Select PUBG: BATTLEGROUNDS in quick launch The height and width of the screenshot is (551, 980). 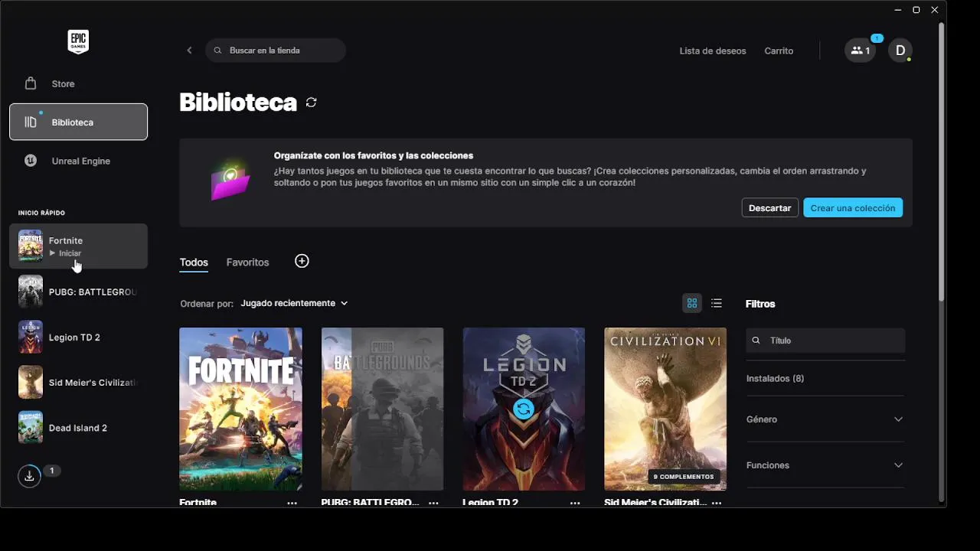(78, 292)
